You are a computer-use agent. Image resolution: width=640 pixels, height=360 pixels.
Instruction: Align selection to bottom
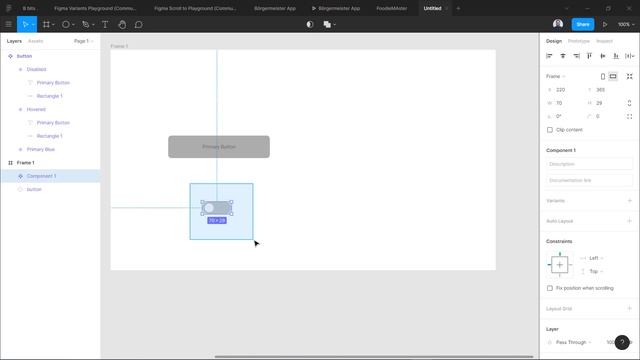616,56
